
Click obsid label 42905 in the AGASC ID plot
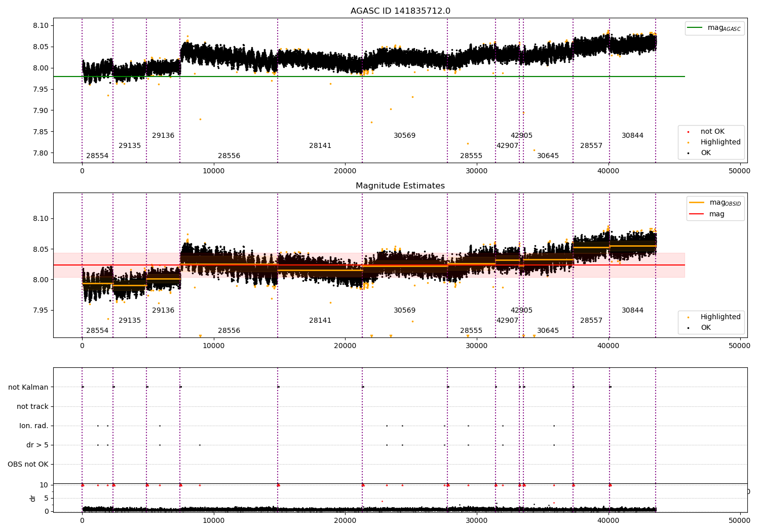(x=521, y=135)
